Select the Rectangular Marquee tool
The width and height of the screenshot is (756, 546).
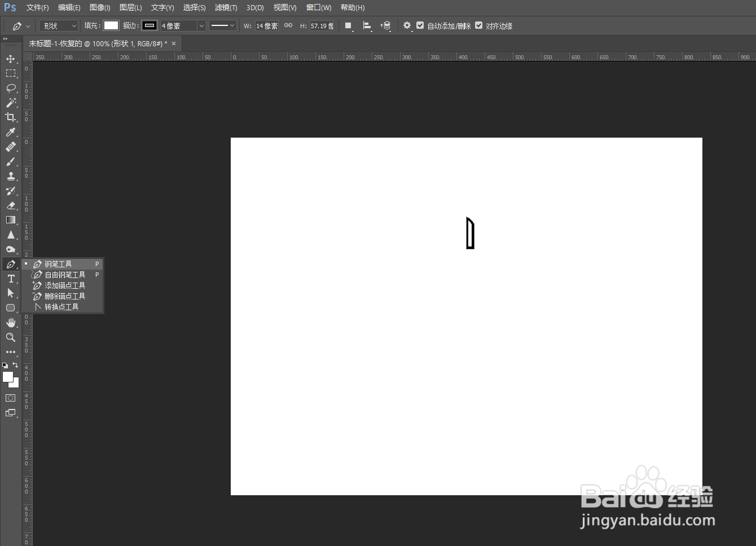pos(11,73)
